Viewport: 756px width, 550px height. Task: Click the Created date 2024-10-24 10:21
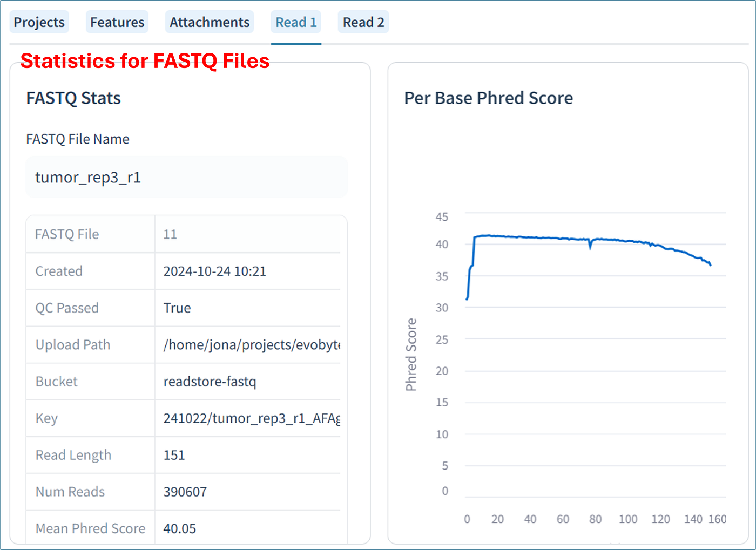click(215, 271)
